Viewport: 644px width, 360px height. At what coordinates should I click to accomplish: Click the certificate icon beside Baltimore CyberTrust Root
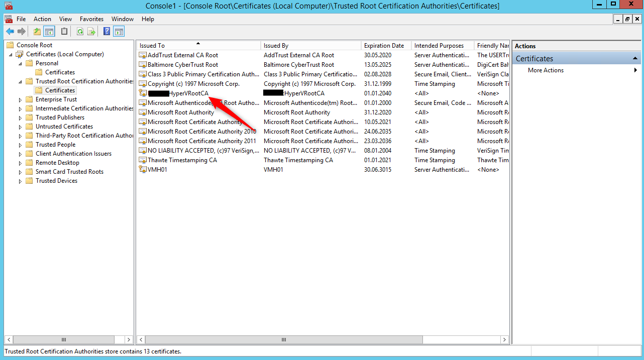point(143,65)
